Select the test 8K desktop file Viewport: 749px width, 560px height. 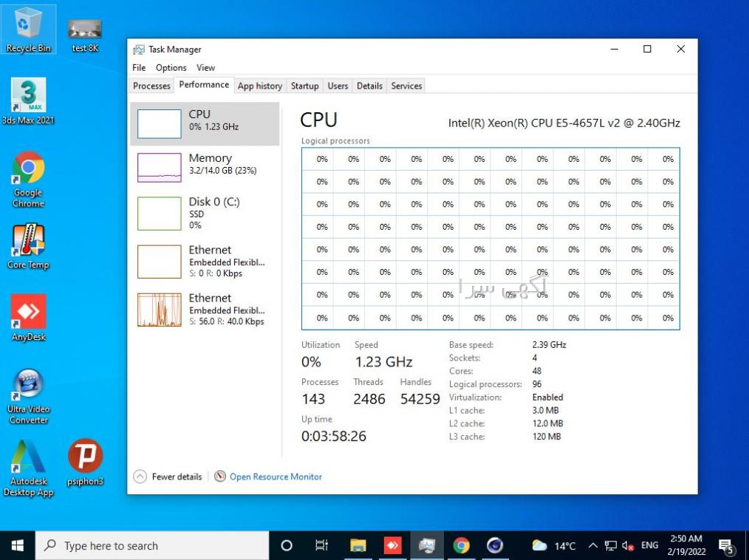pyautogui.click(x=84, y=35)
